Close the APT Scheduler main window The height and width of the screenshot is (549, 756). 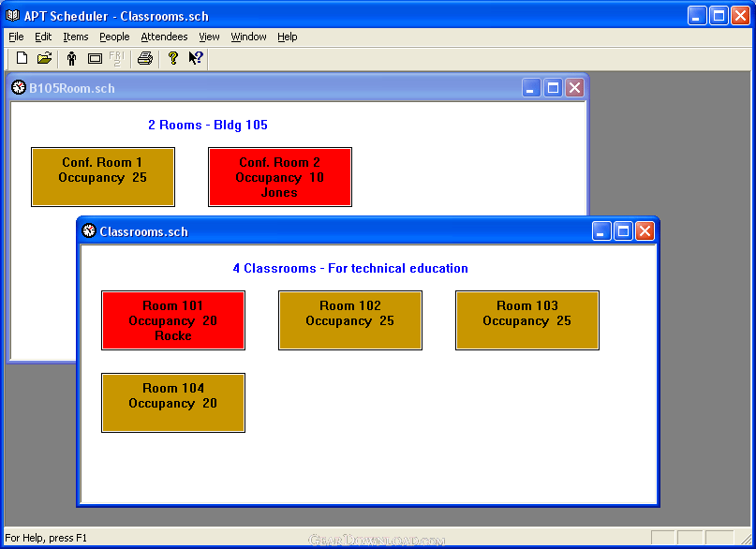[x=741, y=16]
